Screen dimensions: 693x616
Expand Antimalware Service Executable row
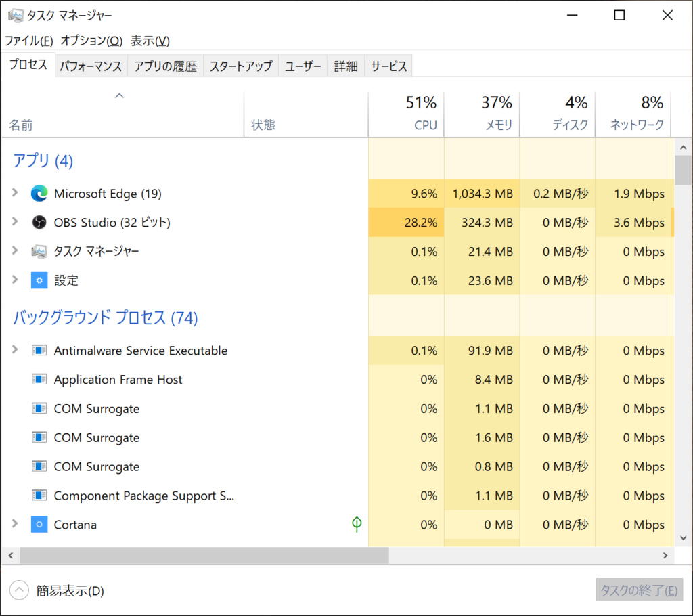(x=15, y=350)
